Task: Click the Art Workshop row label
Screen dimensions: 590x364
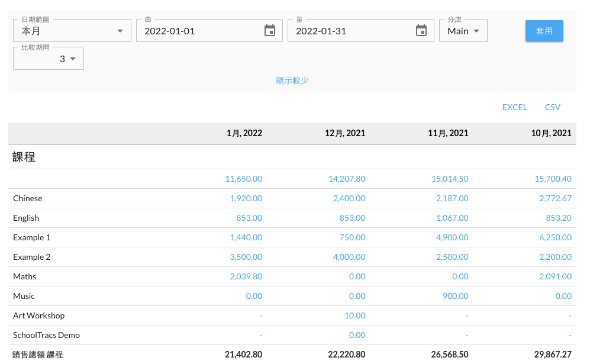Action: point(38,316)
